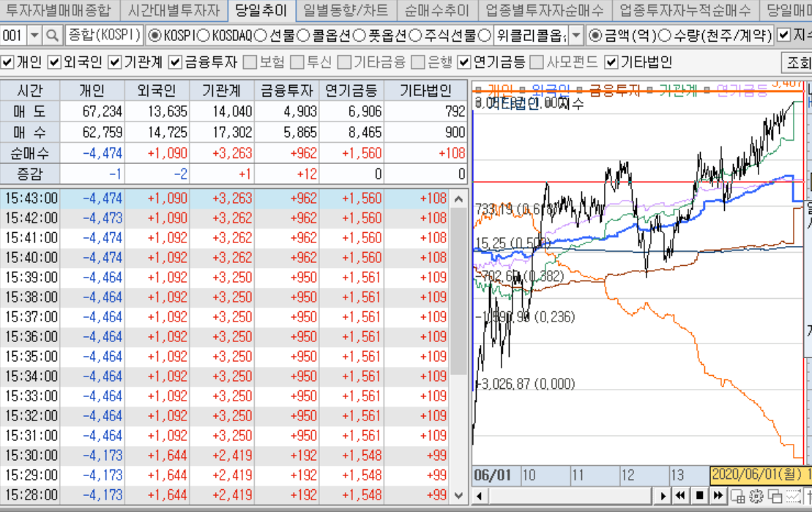Click the 06/01 date label on chart axis

(x=493, y=475)
